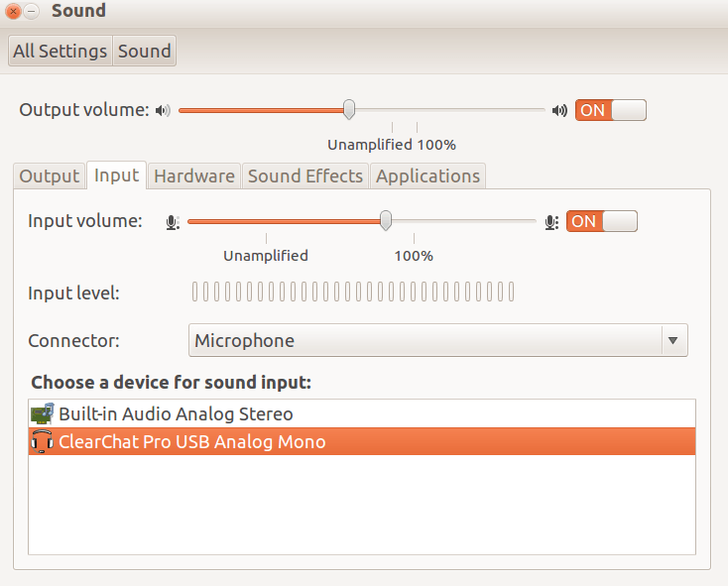Open the Connector dropdown arrow
Screen dimensions: 728x586
[672, 341]
